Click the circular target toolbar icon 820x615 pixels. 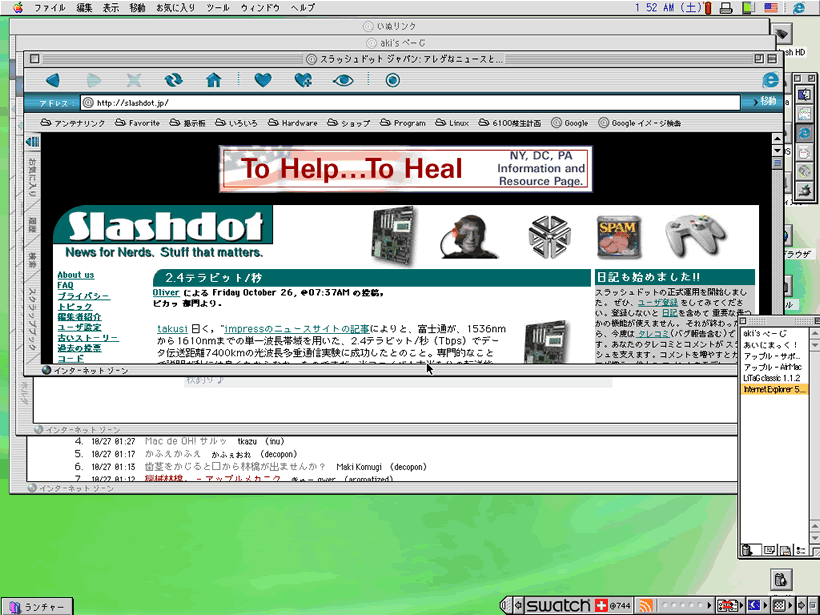393,80
